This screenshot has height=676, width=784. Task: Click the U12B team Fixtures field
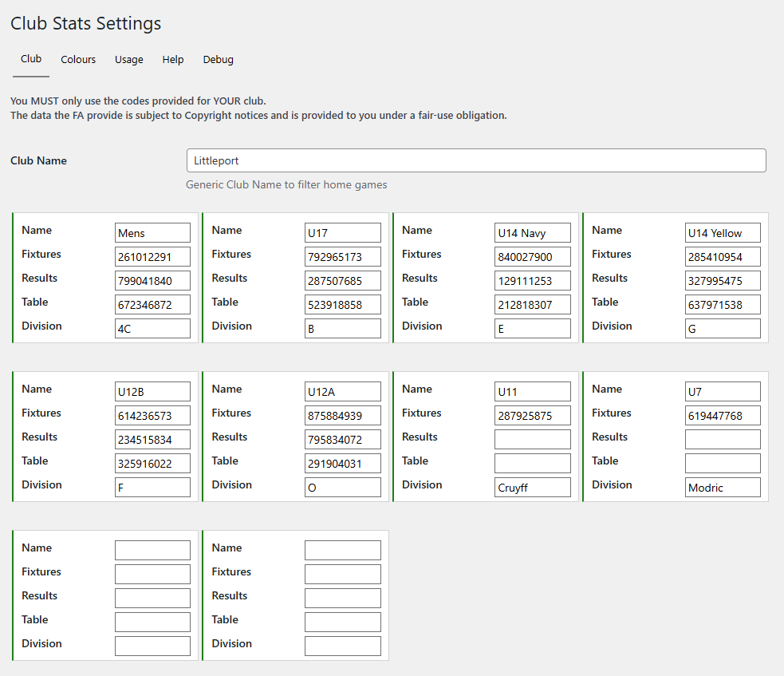pos(152,416)
